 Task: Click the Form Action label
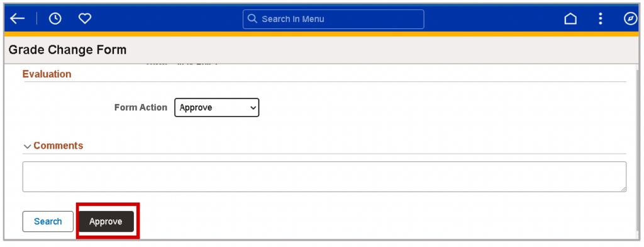(141, 108)
